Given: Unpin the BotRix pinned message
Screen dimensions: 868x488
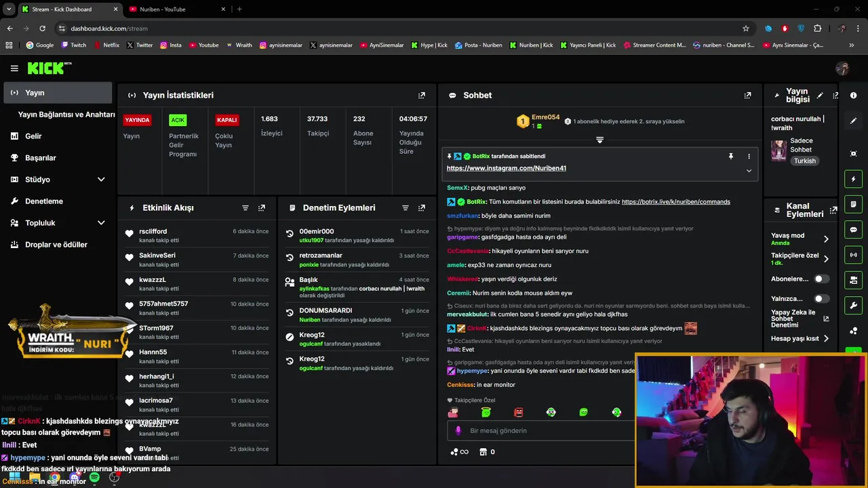Looking at the screenshot, I should pyautogui.click(x=731, y=157).
